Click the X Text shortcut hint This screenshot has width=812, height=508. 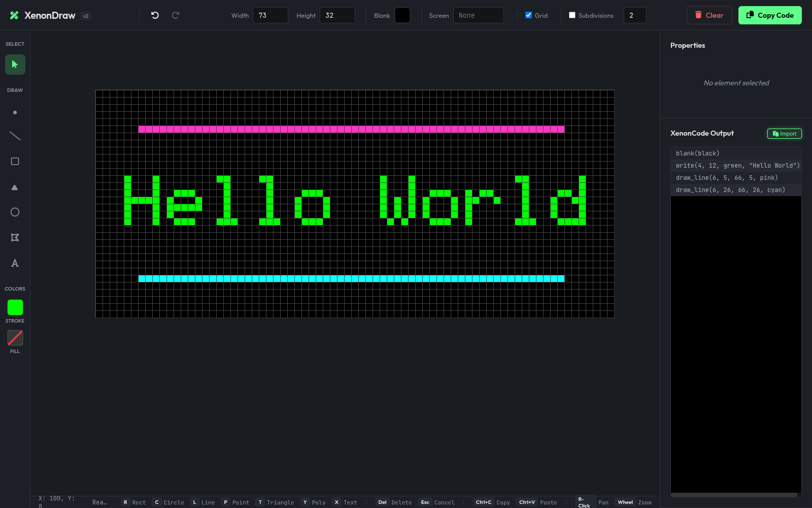click(x=345, y=502)
